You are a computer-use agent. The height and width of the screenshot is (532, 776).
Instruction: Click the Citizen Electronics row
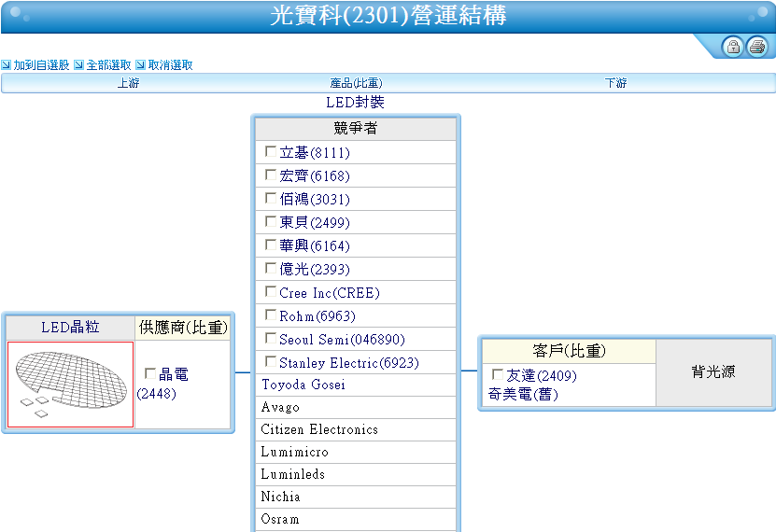pyautogui.click(x=356, y=429)
